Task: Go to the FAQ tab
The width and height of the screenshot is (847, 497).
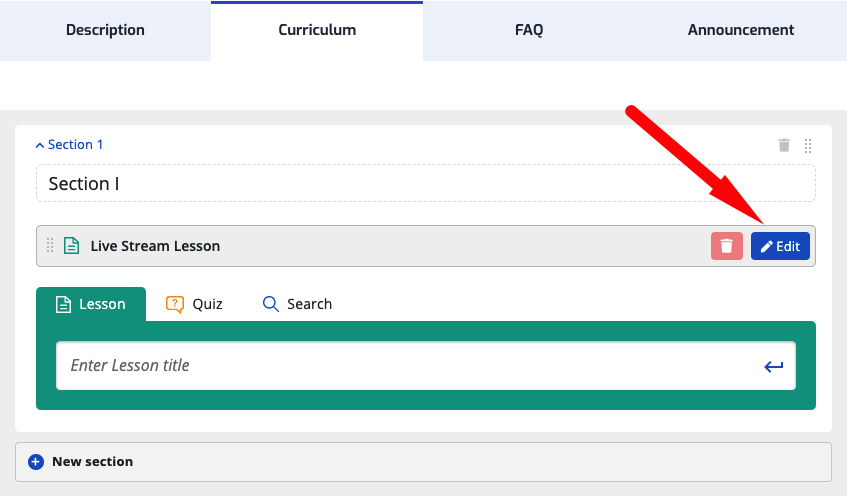Action: 529,30
